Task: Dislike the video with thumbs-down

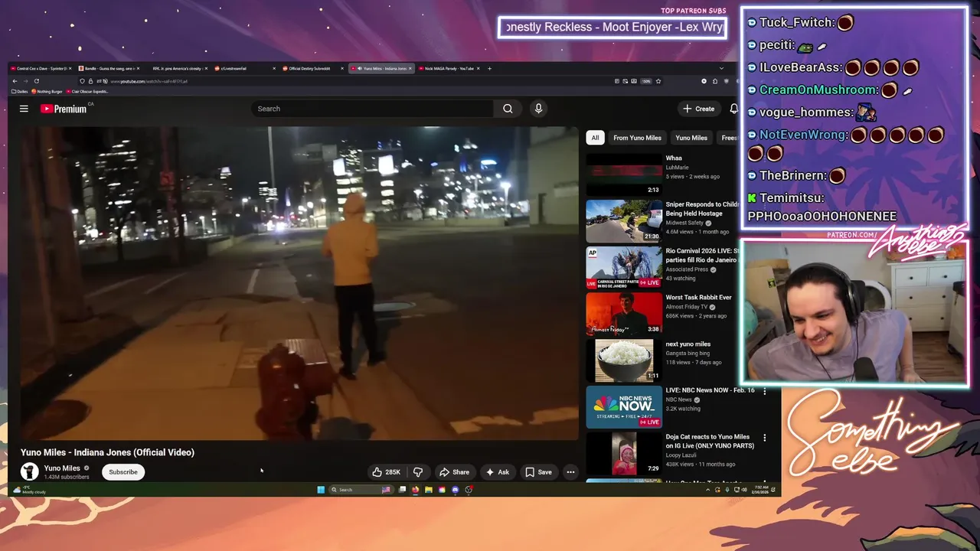Action: click(x=418, y=472)
